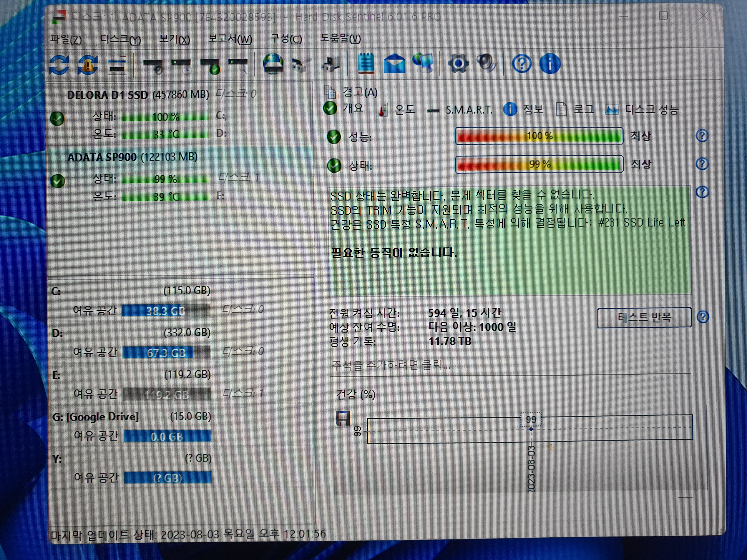Open the 경고(A) tab

tap(360, 92)
